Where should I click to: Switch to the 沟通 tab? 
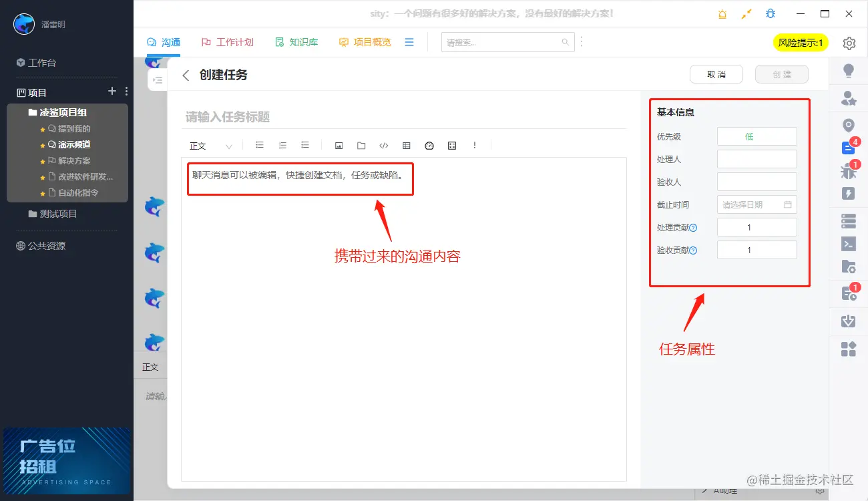click(x=164, y=42)
